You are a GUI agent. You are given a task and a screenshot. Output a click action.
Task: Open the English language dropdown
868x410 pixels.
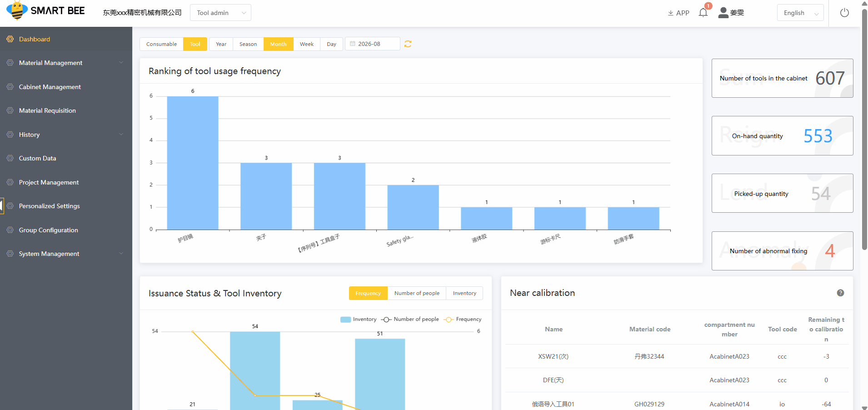point(800,13)
